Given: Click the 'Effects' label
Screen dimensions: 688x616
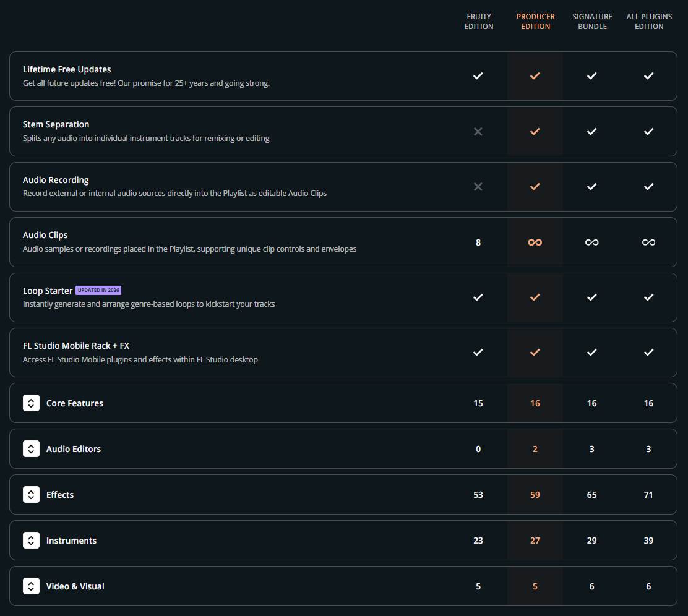Looking at the screenshot, I should coord(59,494).
